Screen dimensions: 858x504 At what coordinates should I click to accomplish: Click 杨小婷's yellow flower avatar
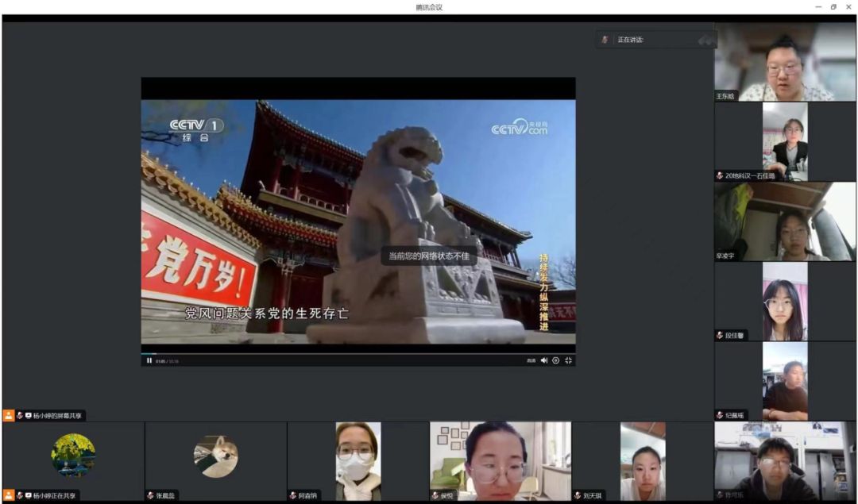(x=73, y=456)
